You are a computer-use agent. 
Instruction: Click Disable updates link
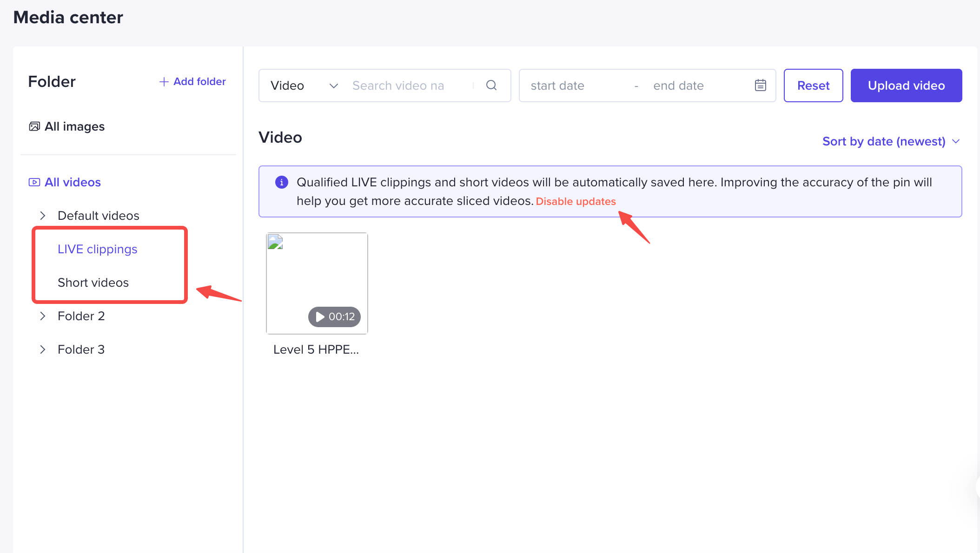(576, 201)
